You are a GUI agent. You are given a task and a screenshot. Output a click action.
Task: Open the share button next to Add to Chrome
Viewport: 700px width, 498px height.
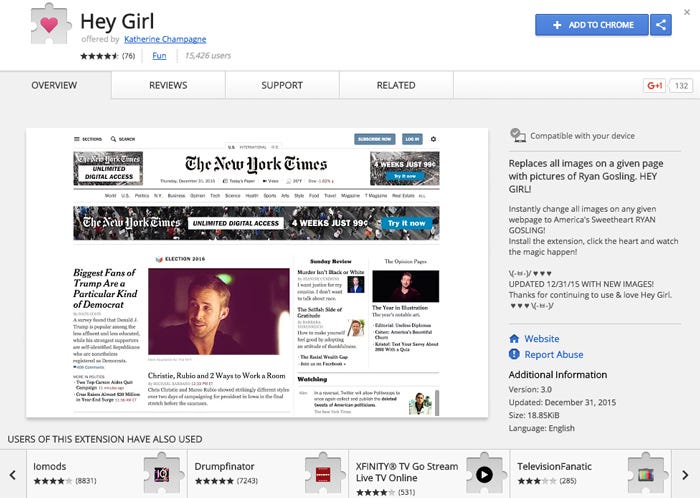[x=661, y=25]
